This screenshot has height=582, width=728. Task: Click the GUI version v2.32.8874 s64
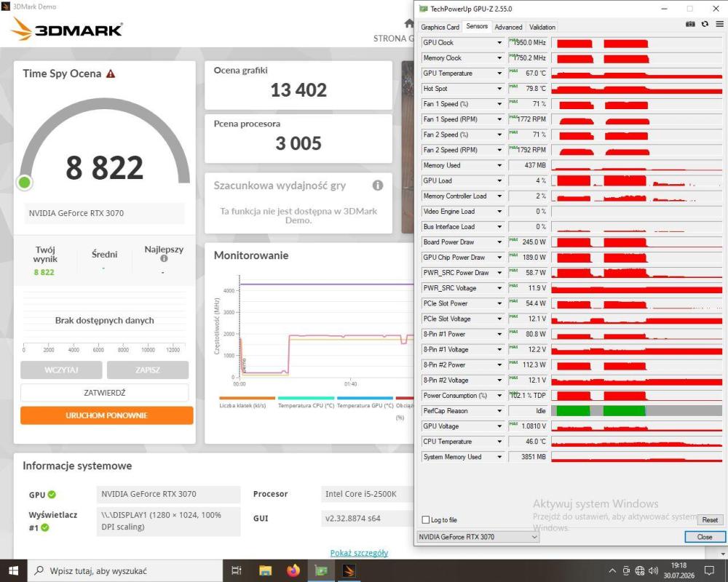coord(367,519)
